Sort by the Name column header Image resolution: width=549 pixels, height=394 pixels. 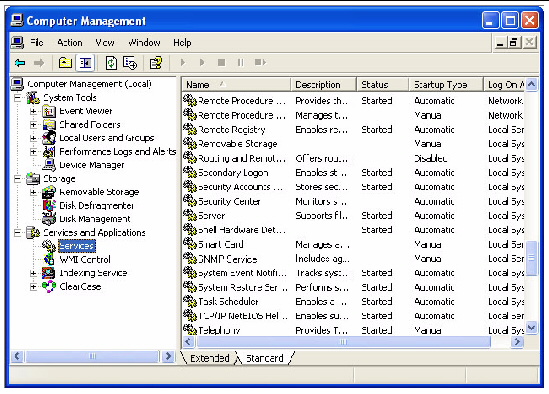pyautogui.click(x=236, y=85)
